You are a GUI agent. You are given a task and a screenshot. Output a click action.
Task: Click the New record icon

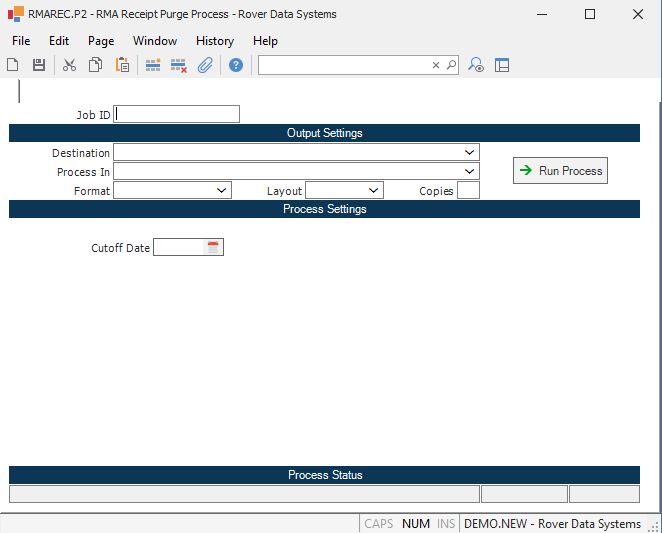tap(13, 65)
